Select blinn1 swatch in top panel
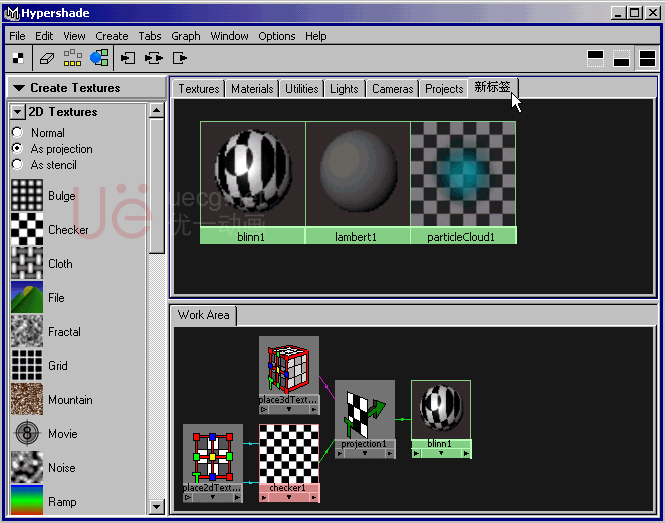The height and width of the screenshot is (523, 665). coord(253,182)
